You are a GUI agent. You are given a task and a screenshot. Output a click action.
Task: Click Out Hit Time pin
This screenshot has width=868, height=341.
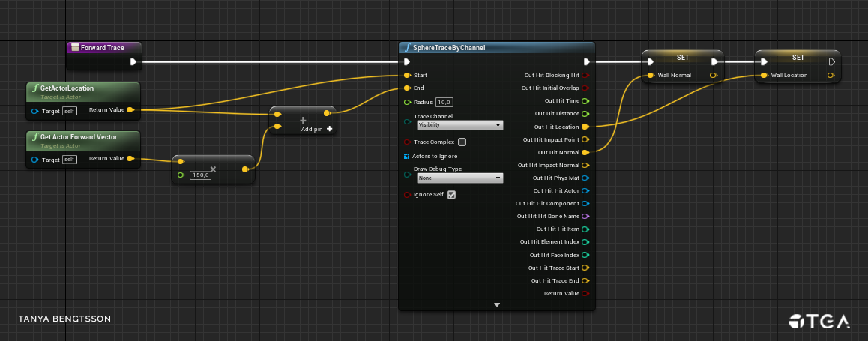click(x=585, y=100)
